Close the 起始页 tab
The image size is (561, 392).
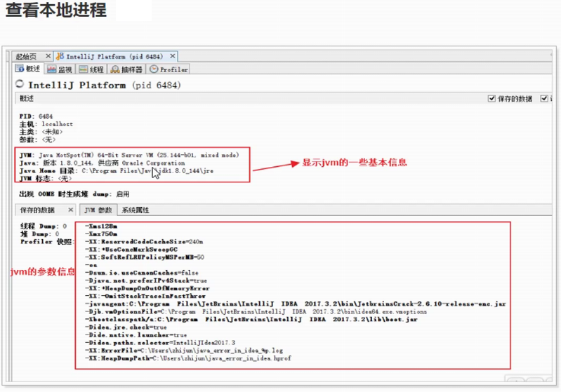[x=48, y=56]
